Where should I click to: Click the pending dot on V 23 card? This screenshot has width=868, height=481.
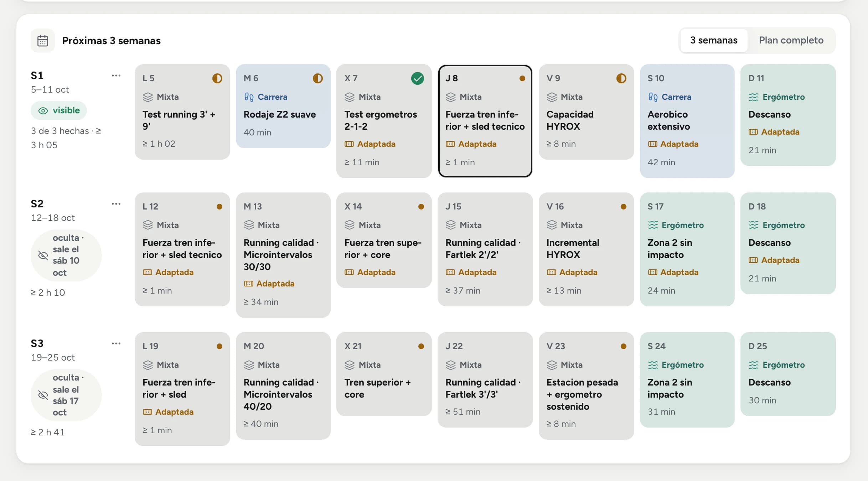624,346
